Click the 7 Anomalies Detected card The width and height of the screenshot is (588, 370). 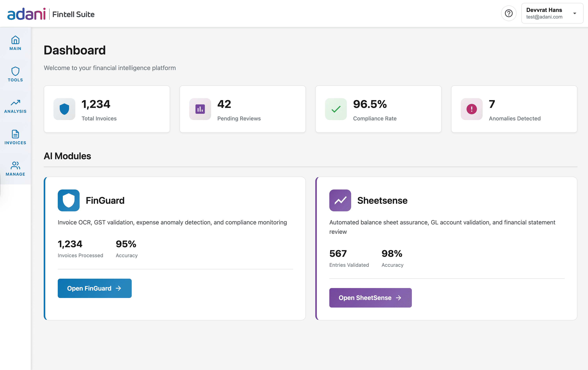[514, 109]
